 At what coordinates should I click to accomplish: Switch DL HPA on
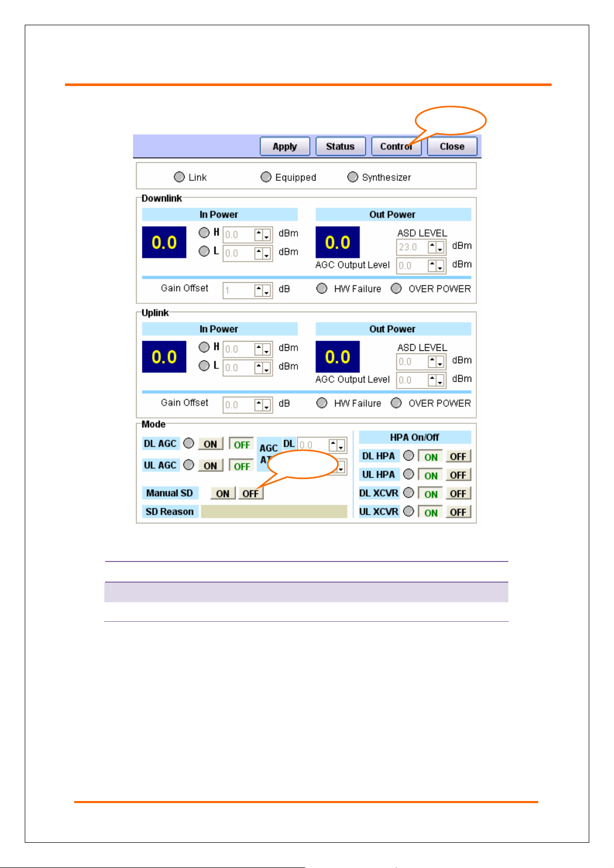tap(431, 457)
